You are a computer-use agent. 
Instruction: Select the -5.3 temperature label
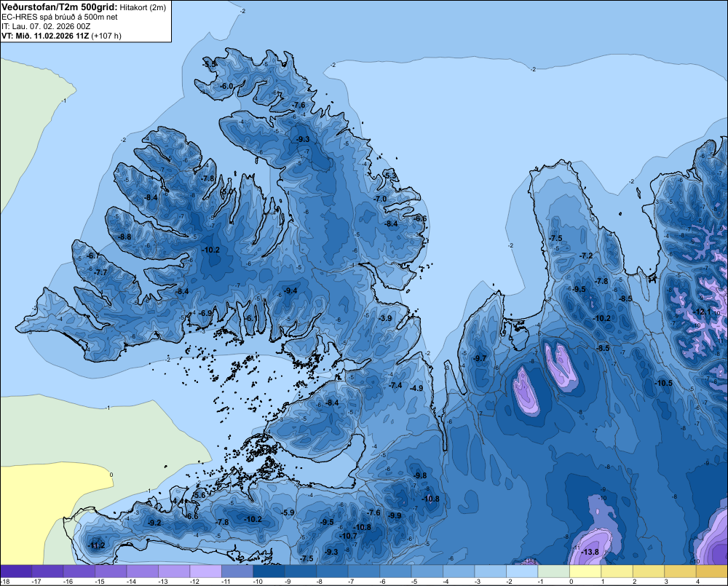click(390, 175)
